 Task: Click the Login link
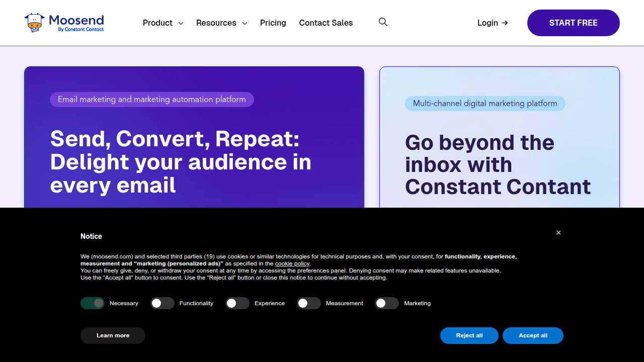click(x=493, y=23)
